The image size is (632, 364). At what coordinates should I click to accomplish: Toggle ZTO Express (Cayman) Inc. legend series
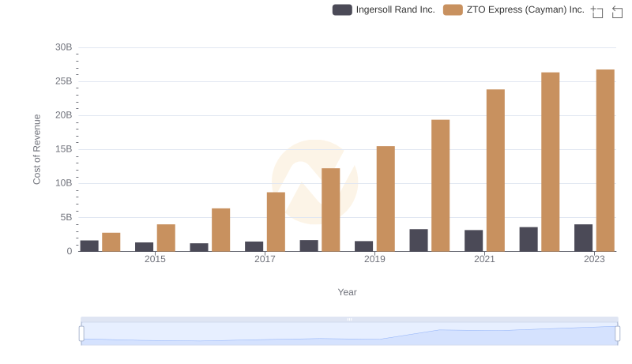pos(513,9)
